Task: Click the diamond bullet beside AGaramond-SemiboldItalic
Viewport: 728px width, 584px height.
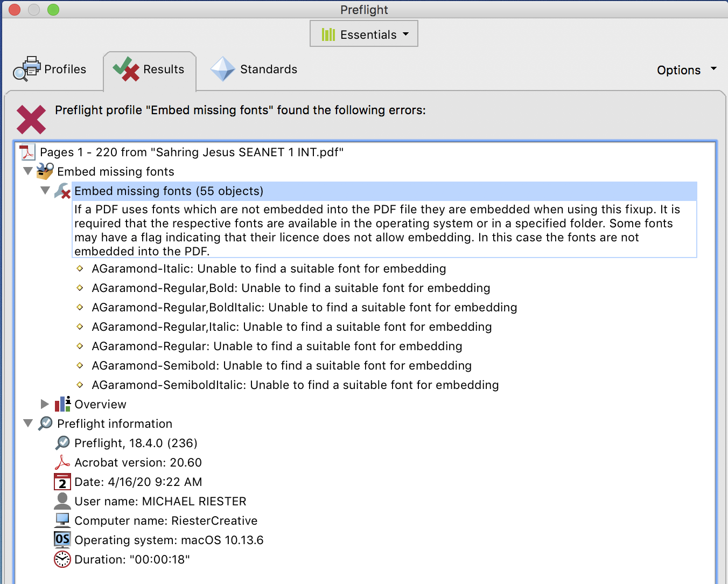Action: [x=80, y=385]
